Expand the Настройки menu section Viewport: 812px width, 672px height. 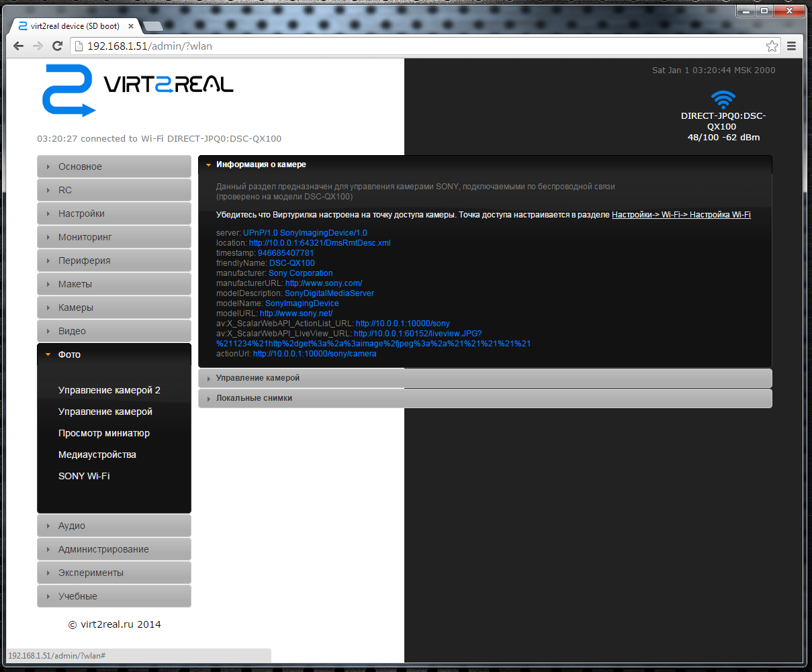(114, 213)
